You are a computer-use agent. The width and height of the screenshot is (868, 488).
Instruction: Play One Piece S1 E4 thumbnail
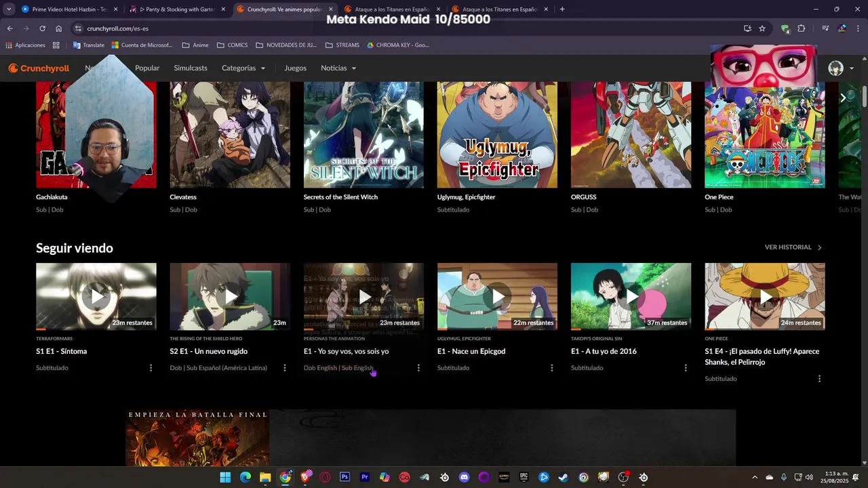[x=765, y=296]
